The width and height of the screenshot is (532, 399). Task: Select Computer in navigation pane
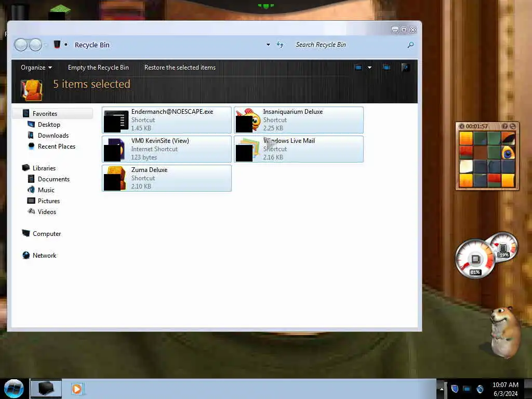pos(47,234)
